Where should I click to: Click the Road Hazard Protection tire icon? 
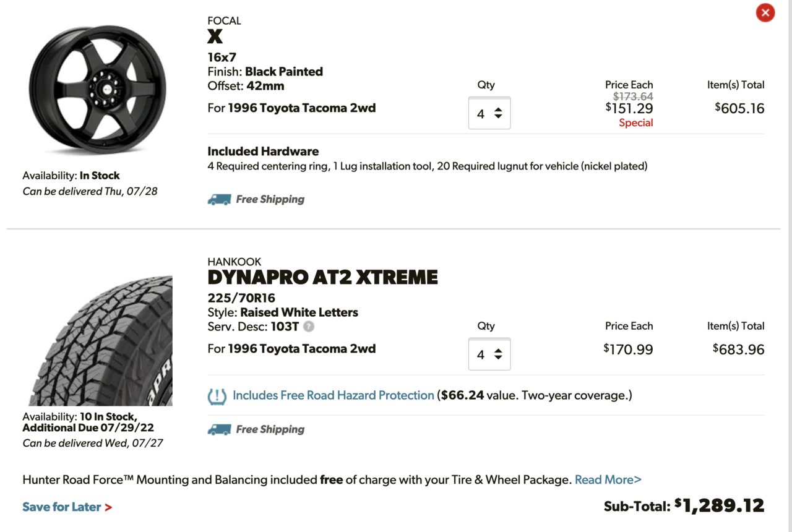coord(217,396)
